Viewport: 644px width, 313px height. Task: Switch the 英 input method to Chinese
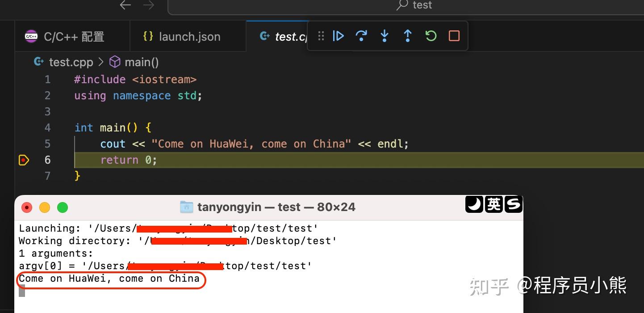pos(493,204)
